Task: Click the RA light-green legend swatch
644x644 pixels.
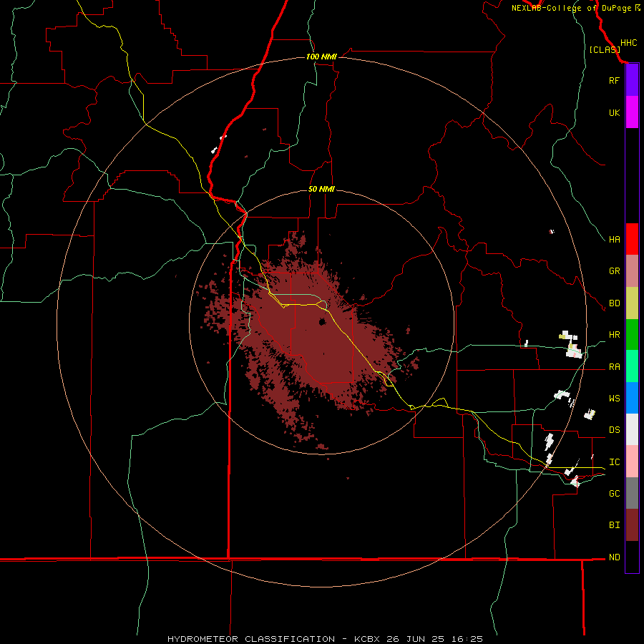Action: pos(632,366)
